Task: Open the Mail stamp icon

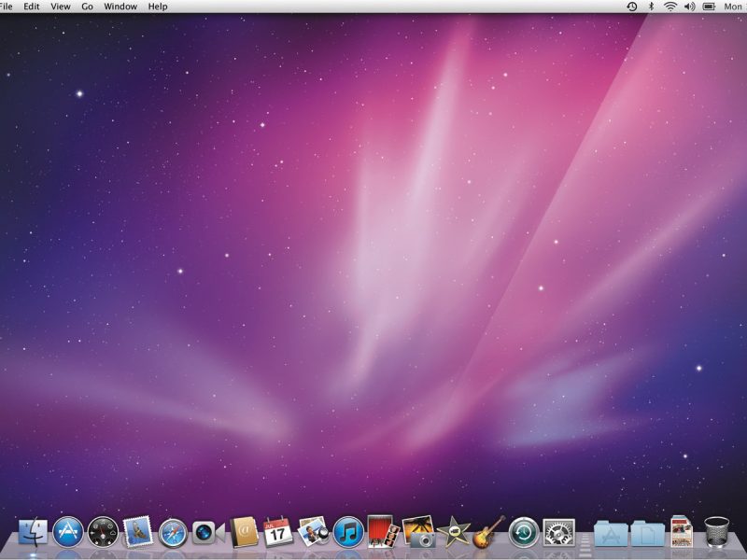Action: click(x=138, y=533)
